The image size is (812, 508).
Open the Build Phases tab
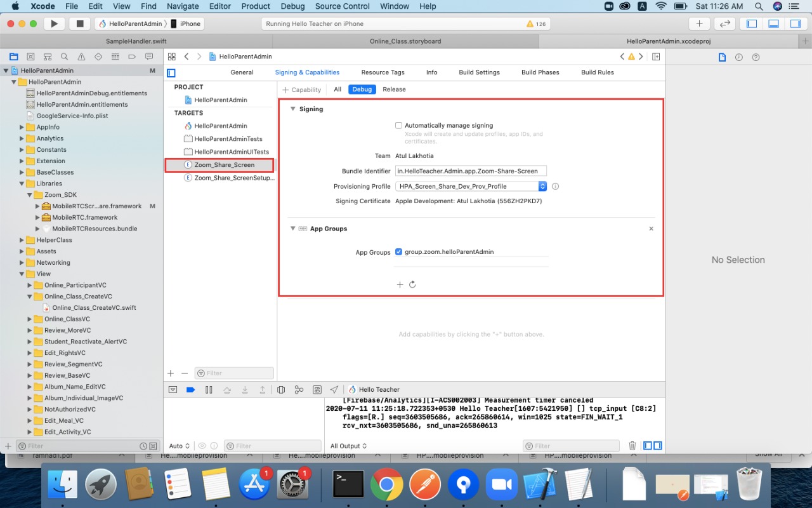[540, 72]
